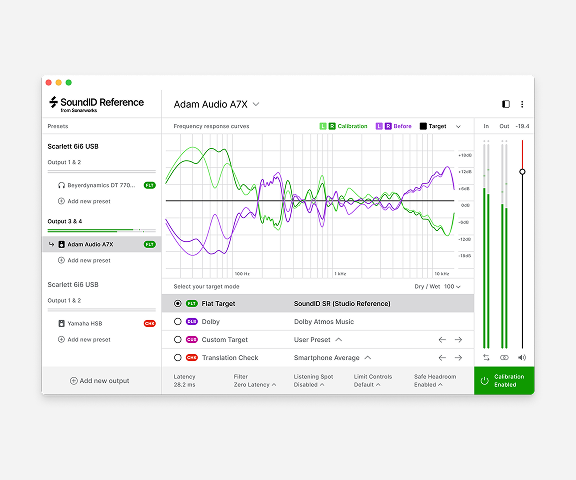Select the Custom Target radio button
Screen dimensions: 576x480
tap(178, 340)
